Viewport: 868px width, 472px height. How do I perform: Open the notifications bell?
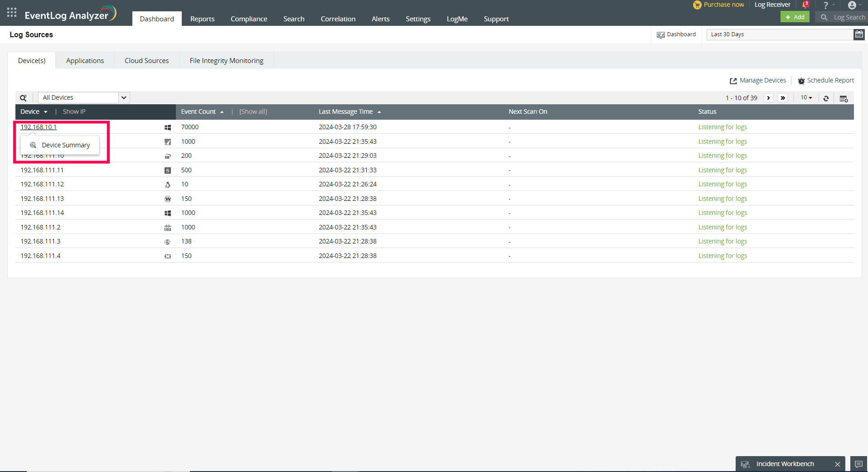tap(805, 5)
